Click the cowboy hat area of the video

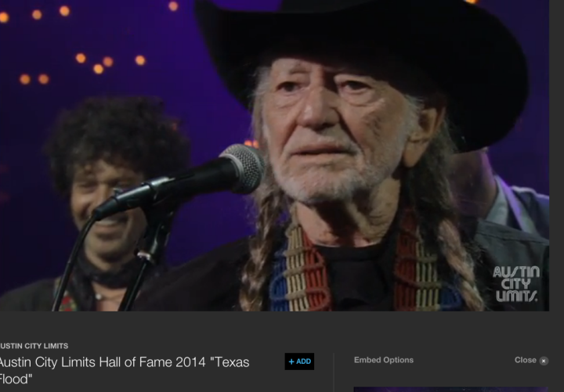coord(361,54)
